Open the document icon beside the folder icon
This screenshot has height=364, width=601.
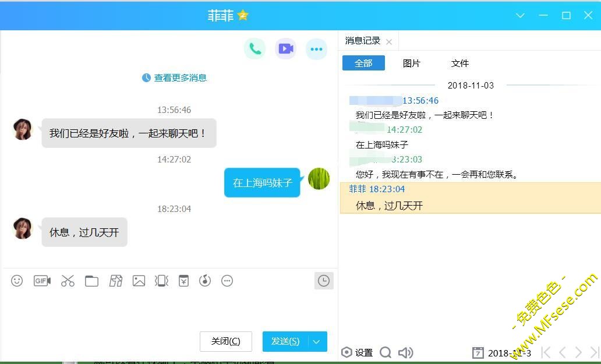[116, 281]
